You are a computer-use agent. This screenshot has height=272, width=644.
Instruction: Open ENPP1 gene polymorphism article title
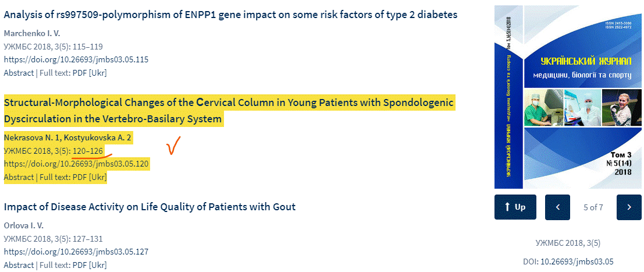click(x=230, y=15)
